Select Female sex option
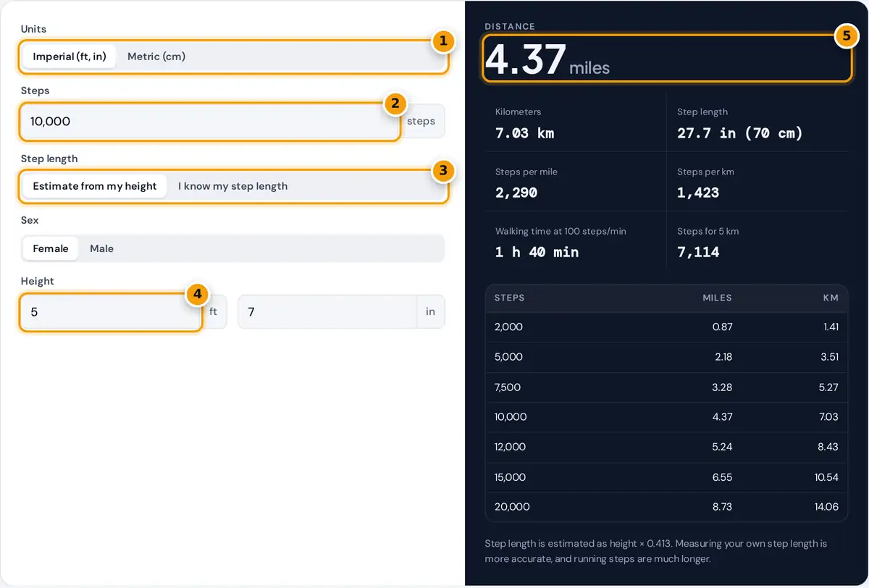Screen dimensions: 869x588 coord(51,248)
